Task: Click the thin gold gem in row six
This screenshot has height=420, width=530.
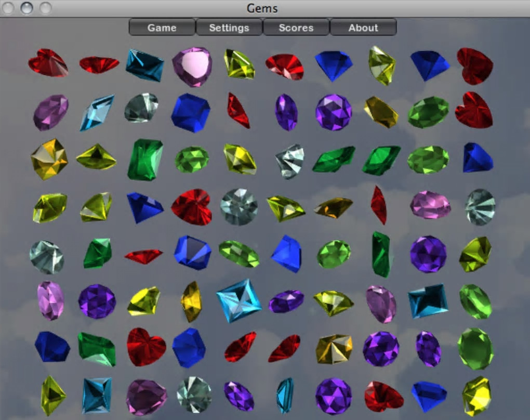Action: (x=191, y=301)
